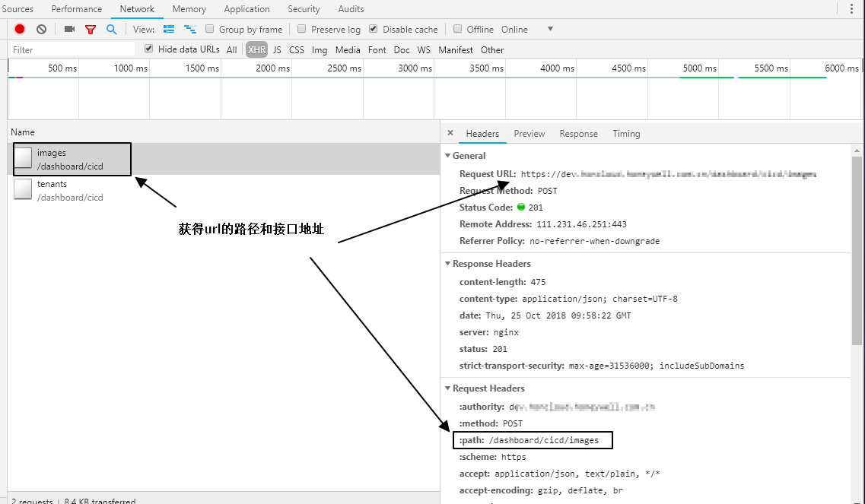Click the timeline overview at 3000 ms
865x504 pixels.
click(415, 68)
